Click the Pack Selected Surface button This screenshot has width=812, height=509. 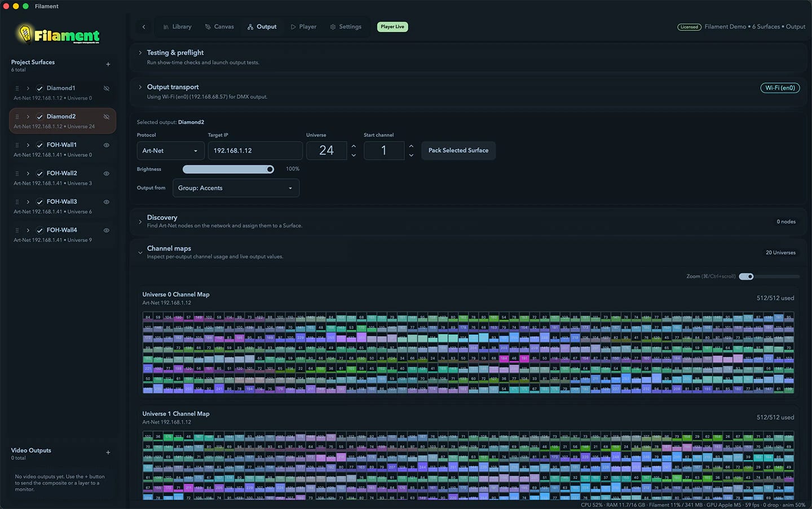tap(458, 151)
